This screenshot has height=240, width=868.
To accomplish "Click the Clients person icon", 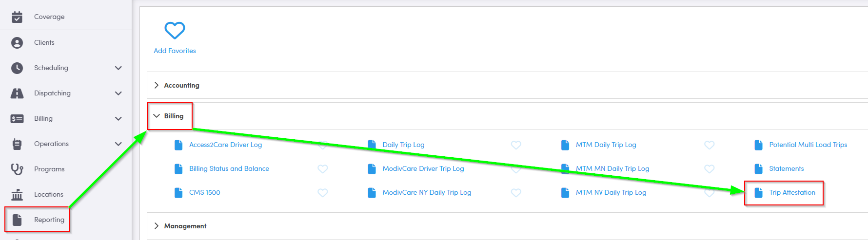I will pos(17,43).
